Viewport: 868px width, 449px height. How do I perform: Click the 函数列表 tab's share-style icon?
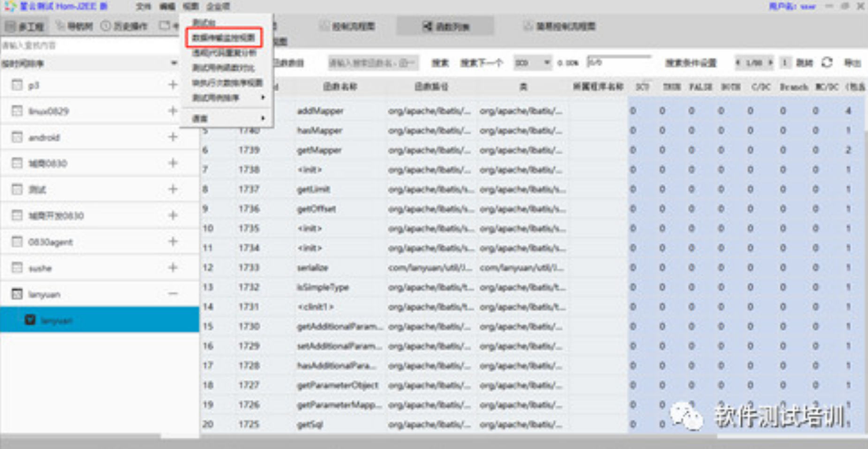pos(427,26)
